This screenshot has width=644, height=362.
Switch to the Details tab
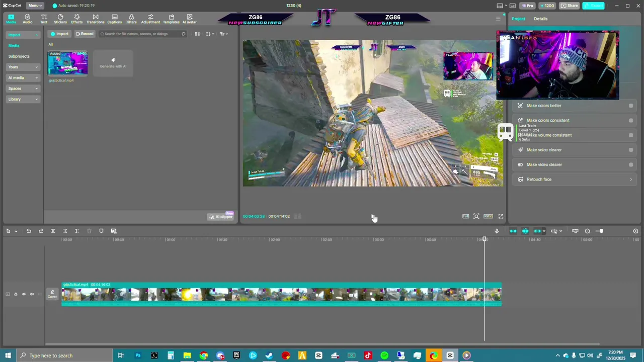pyautogui.click(x=541, y=19)
